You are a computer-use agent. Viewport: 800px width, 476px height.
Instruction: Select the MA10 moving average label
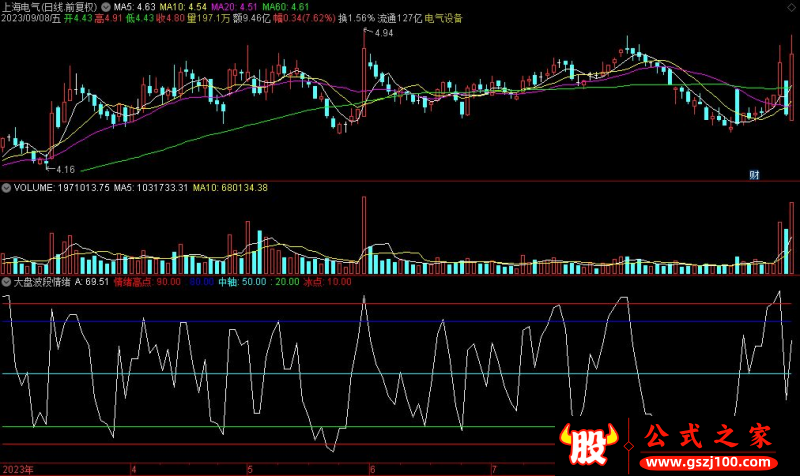[x=190, y=6]
